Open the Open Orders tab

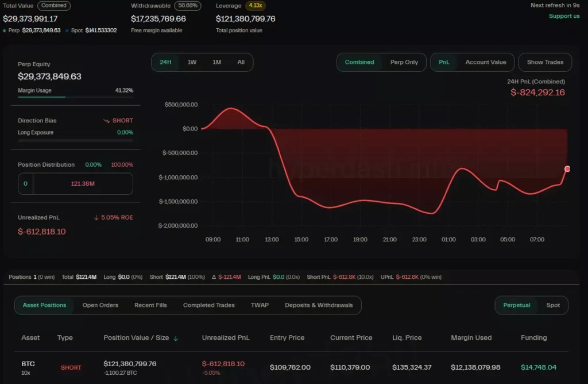pos(100,305)
